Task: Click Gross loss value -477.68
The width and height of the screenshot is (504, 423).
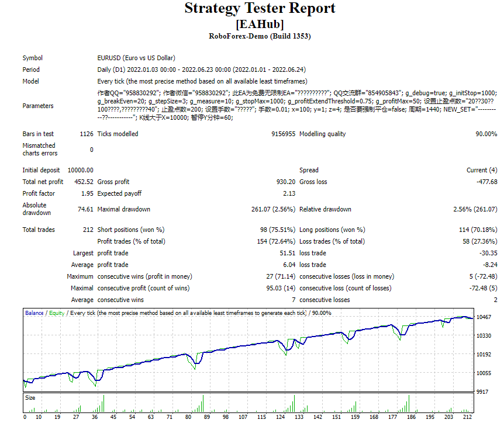Action: (486, 182)
